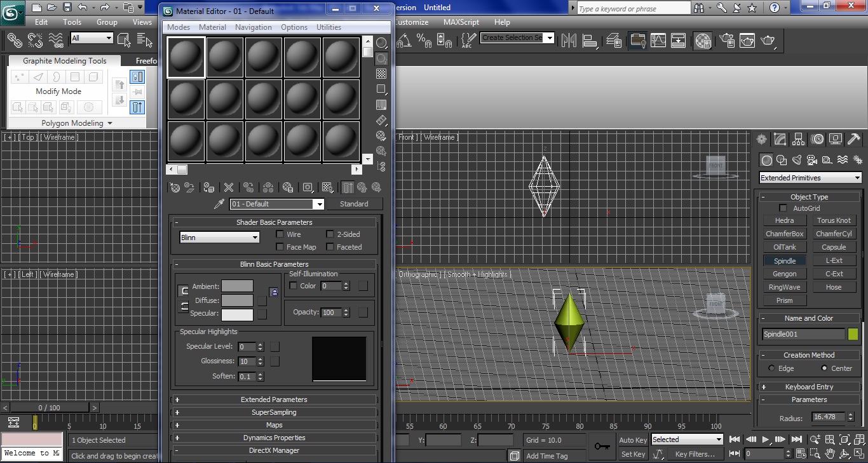Click Get Material icon in Material Editor
This screenshot has width=868, height=463.
pos(175,187)
